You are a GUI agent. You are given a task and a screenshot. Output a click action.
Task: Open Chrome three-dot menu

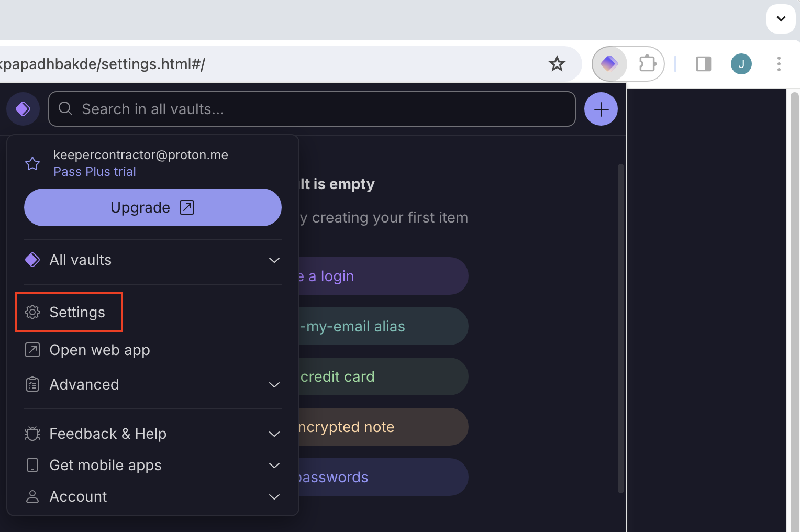tap(779, 64)
